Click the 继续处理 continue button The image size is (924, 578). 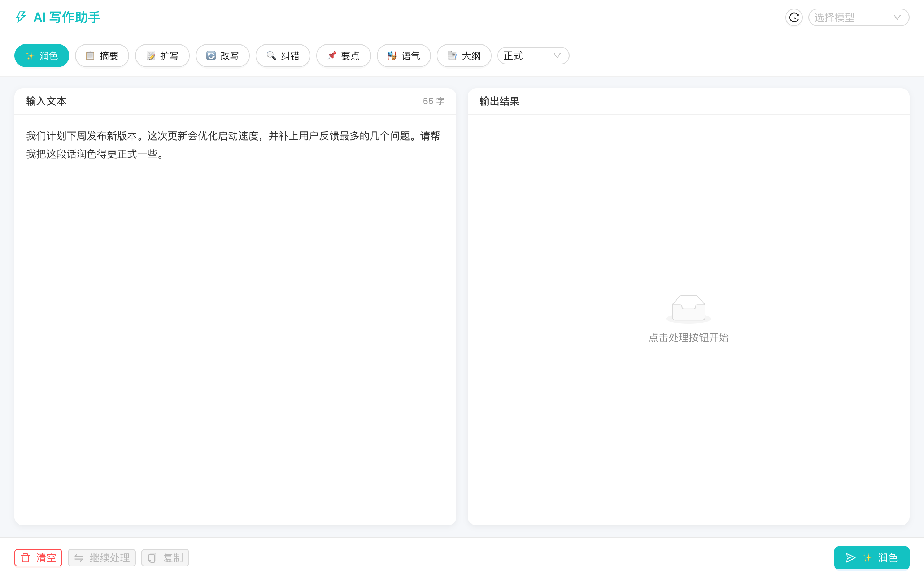[101, 558]
